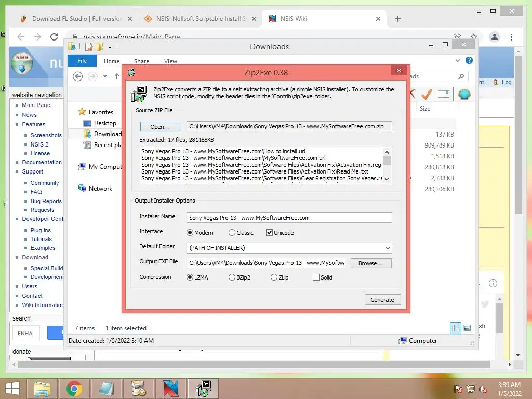Viewport: 532px width, 399px height.
Task: Enable the Solid compression checkbox
Action: pyautogui.click(x=316, y=277)
